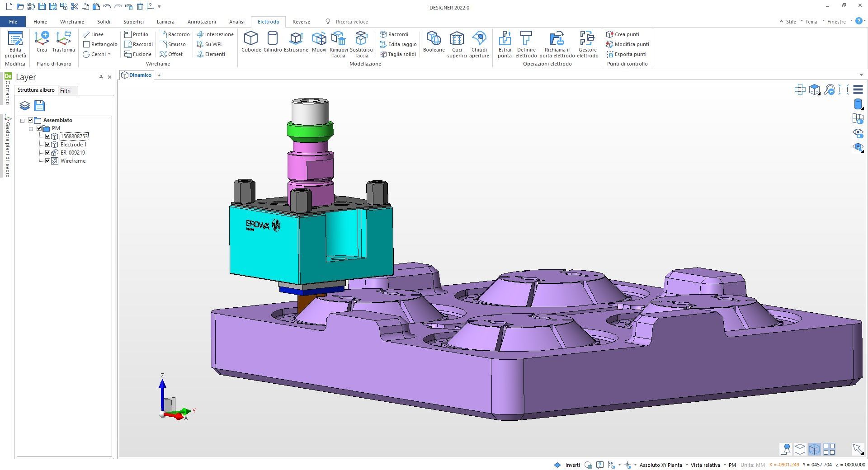Screen dimensions: 868x470
Task: Click the Open folder icon
Action: tap(20, 6)
